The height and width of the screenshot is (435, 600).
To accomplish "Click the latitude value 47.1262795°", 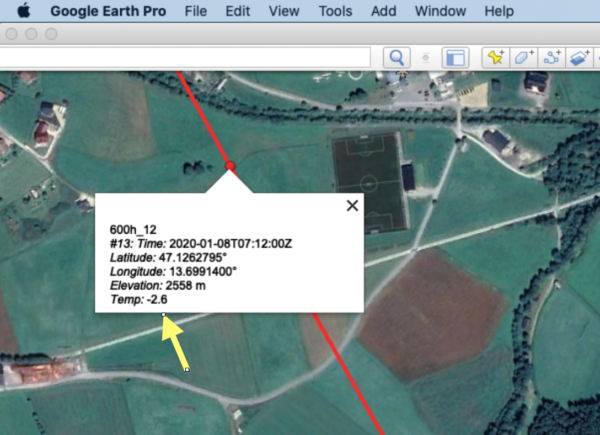I will pos(192,257).
